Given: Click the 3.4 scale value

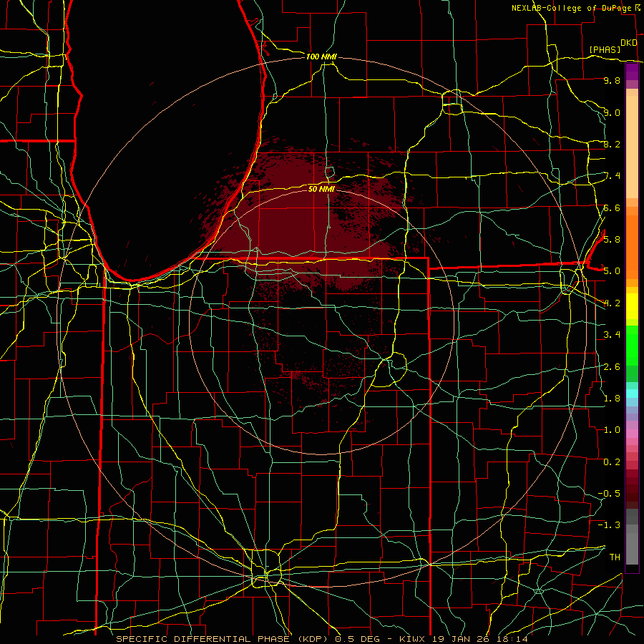Looking at the screenshot, I should (x=612, y=334).
